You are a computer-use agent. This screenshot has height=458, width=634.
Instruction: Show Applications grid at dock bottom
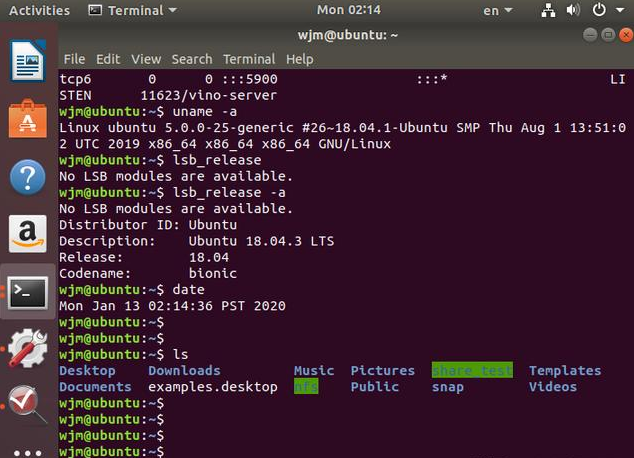28,451
